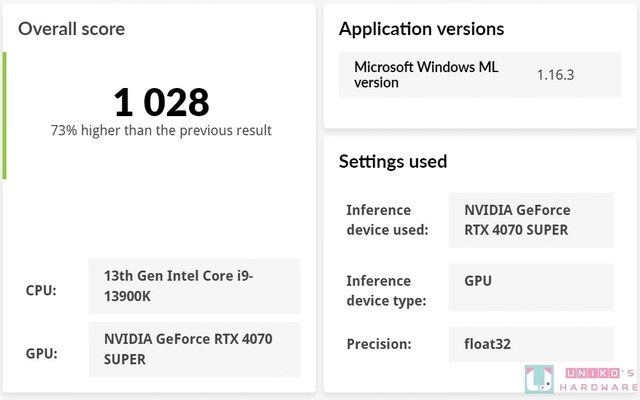This screenshot has height=400, width=640.
Task: Click the 'Settings used' heading
Action: pos(393,161)
